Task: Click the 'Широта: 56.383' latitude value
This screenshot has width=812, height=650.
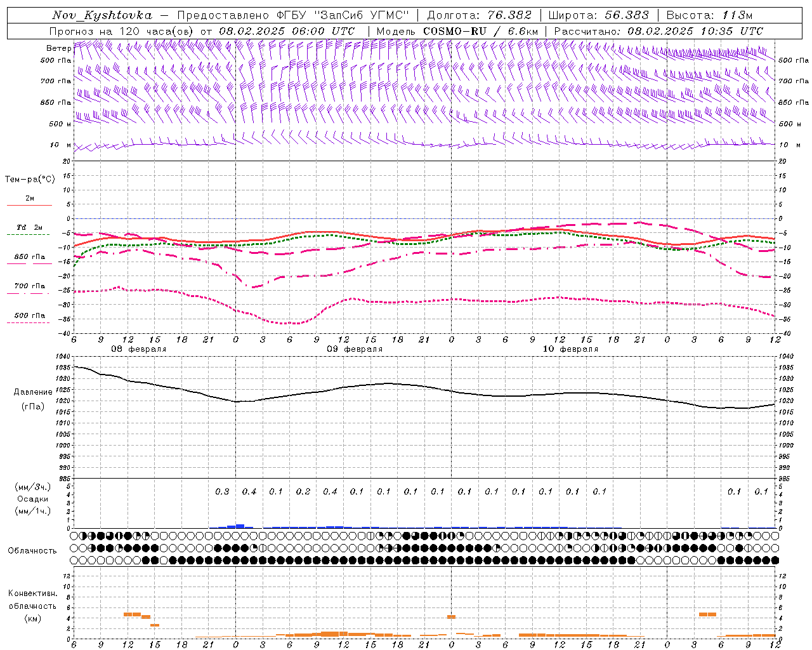Action: (x=598, y=15)
